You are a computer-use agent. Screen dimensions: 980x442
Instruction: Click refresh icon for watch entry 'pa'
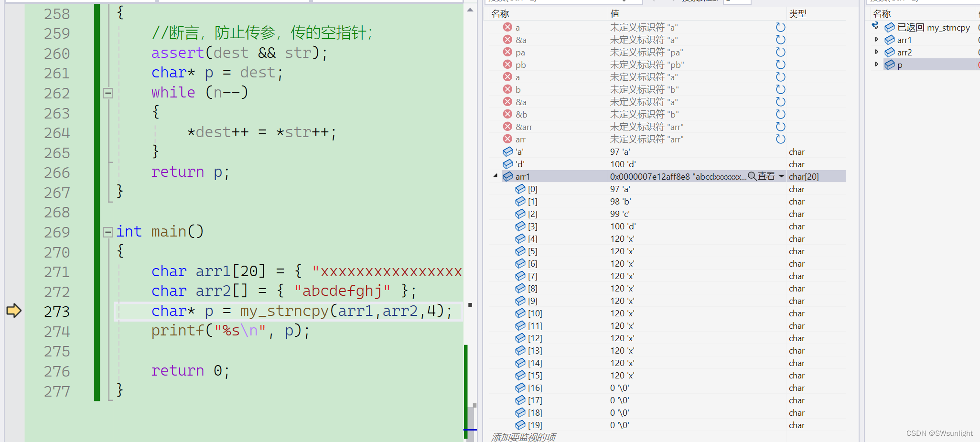tap(780, 52)
